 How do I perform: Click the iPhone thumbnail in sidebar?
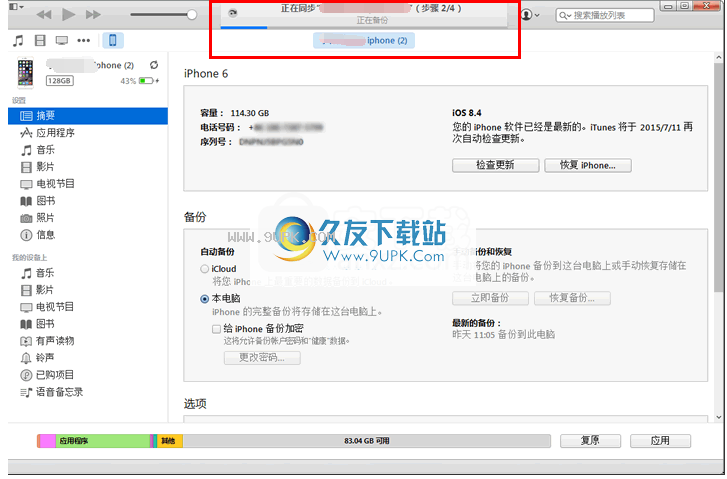(x=26, y=73)
